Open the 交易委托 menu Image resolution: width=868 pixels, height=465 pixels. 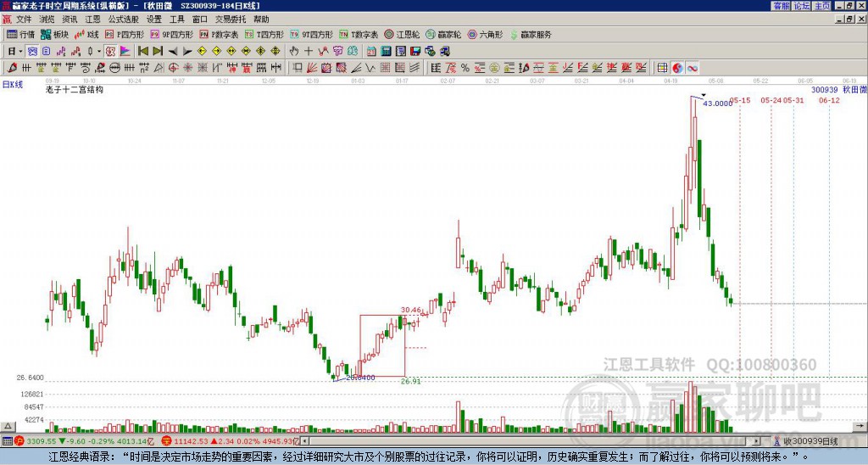click(231, 20)
